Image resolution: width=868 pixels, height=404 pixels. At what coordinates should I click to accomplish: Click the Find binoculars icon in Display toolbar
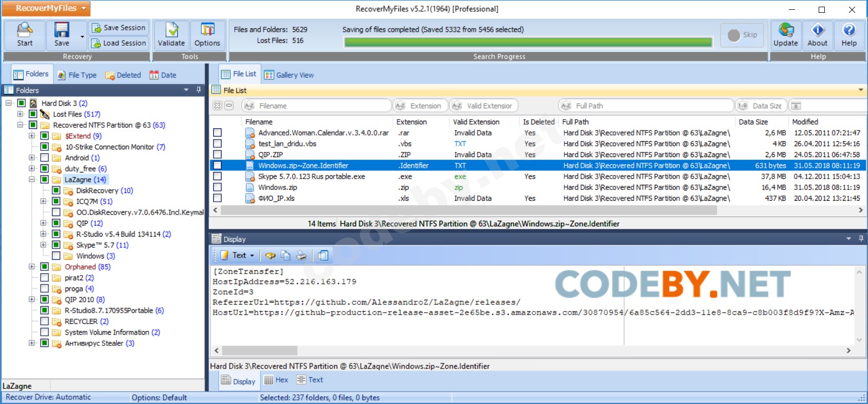point(270,255)
